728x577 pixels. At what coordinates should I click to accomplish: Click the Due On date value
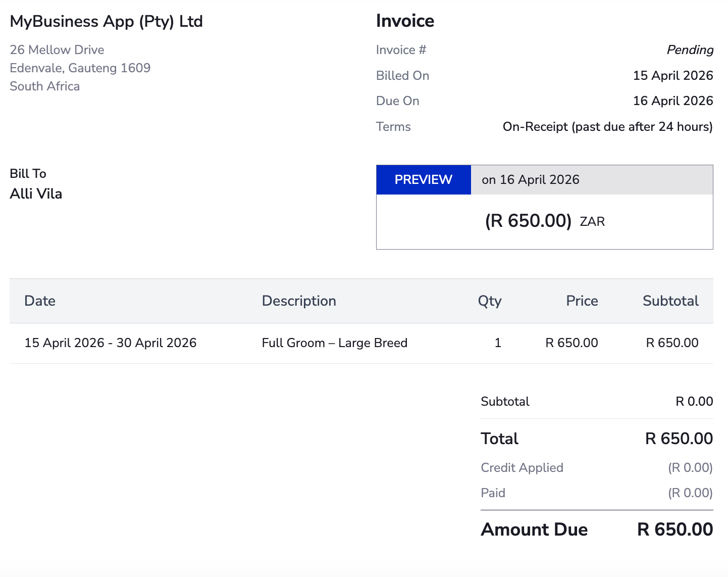pyautogui.click(x=672, y=101)
